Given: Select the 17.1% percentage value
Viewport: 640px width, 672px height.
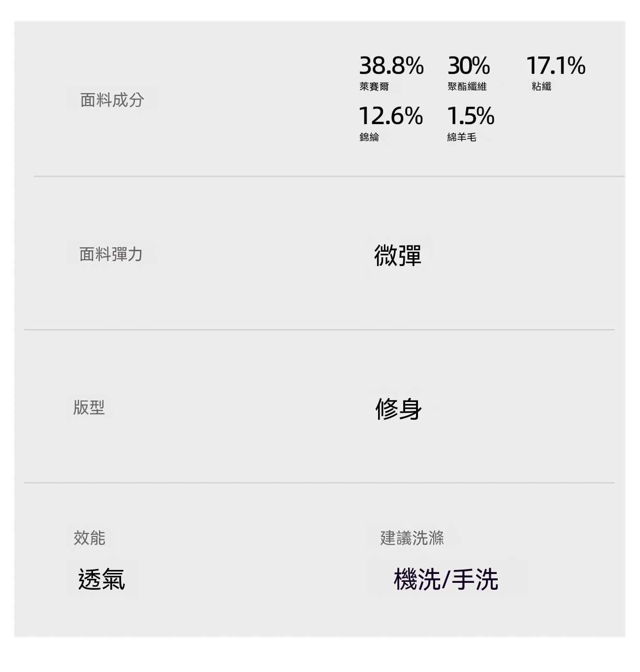Looking at the screenshot, I should tap(556, 66).
